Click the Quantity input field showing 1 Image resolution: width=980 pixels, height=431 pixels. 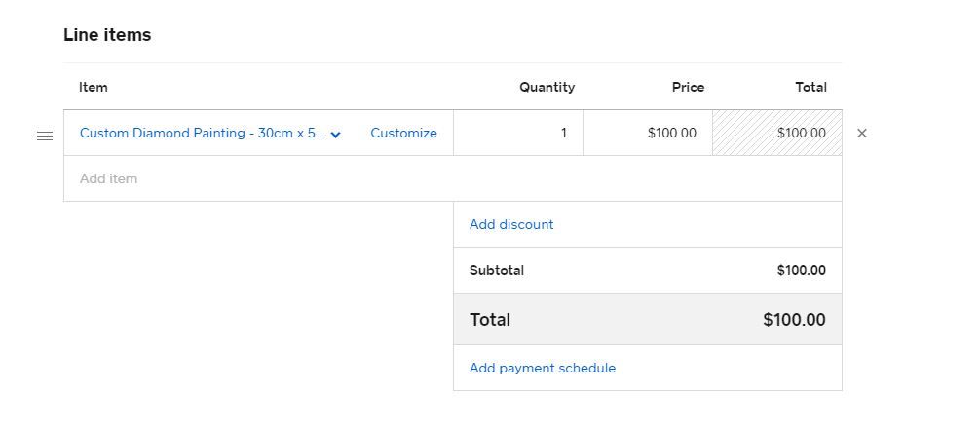(518, 134)
